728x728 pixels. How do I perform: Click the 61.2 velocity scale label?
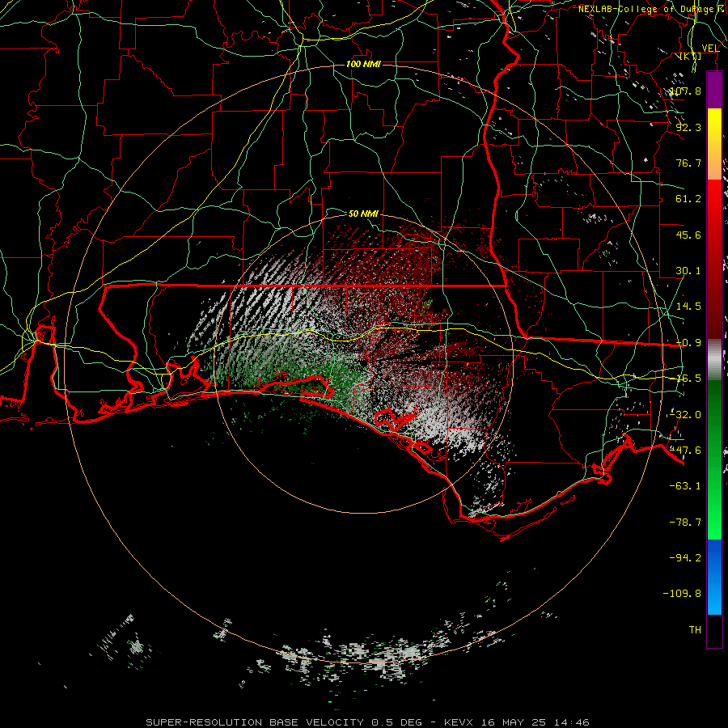click(x=688, y=199)
